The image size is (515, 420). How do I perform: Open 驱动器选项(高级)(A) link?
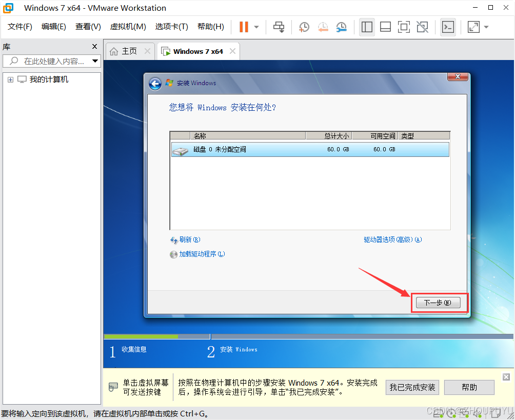(392, 239)
